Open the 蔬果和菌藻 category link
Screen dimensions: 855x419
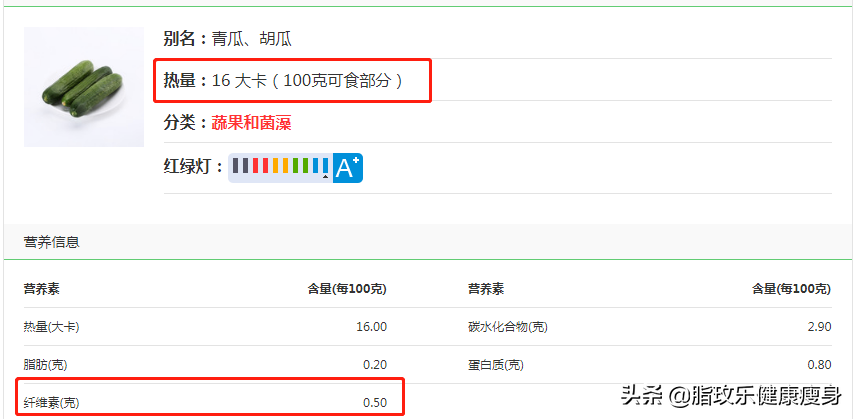(x=251, y=123)
